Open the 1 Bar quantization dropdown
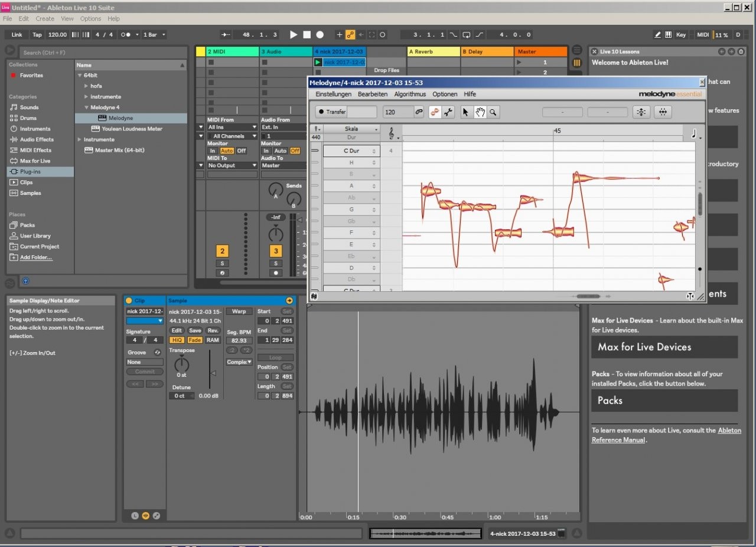Image resolution: width=756 pixels, height=547 pixels. pyautogui.click(x=154, y=35)
